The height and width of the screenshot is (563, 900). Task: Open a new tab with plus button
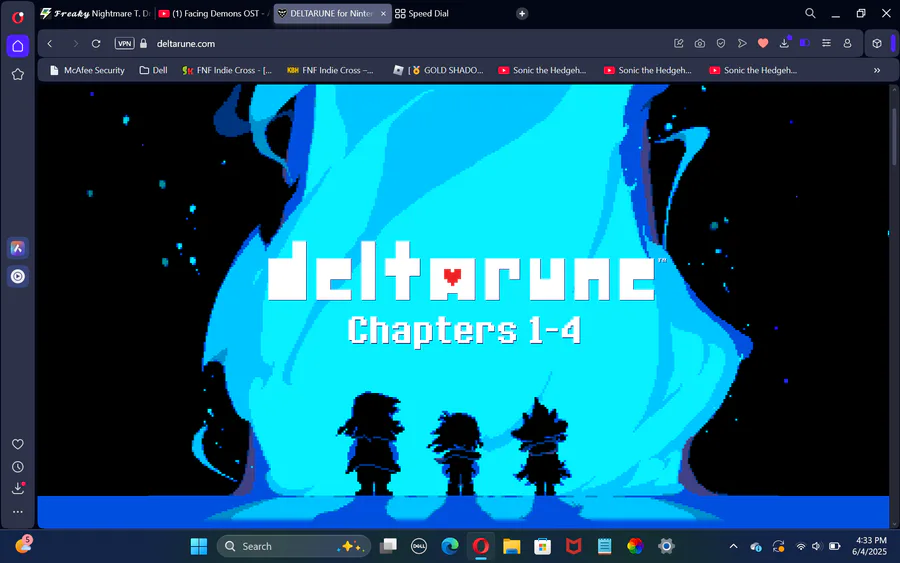coord(522,13)
